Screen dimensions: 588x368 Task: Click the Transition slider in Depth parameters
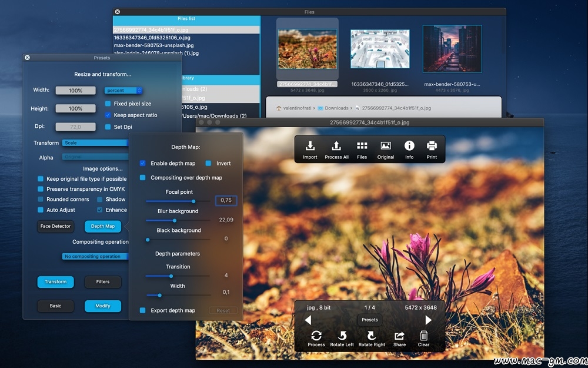[x=178, y=276]
